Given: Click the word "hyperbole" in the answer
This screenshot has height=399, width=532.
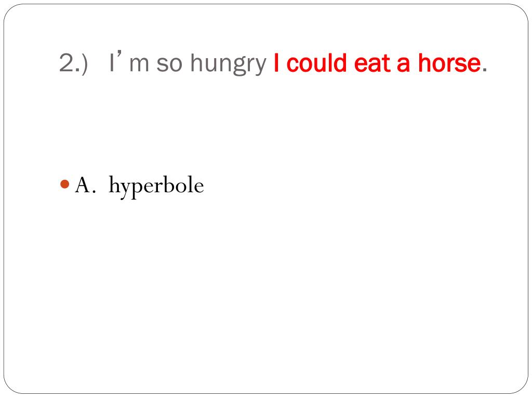Looking at the screenshot, I should point(156,187).
